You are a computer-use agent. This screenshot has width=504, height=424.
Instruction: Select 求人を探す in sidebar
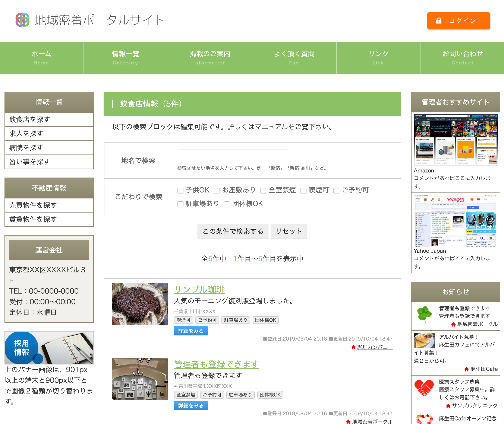click(49, 134)
